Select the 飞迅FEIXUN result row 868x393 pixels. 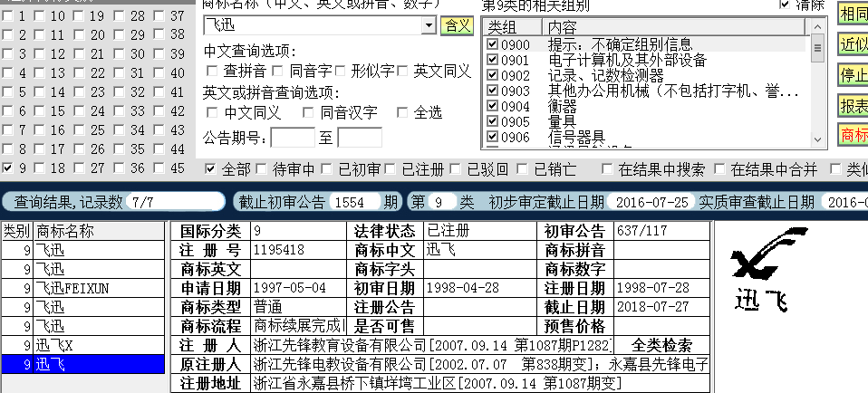click(83, 288)
